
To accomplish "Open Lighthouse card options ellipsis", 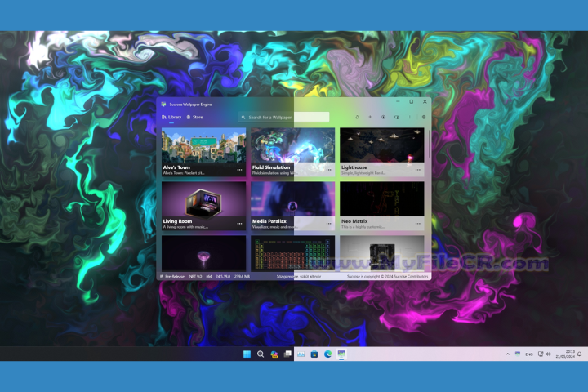I will coord(417,170).
